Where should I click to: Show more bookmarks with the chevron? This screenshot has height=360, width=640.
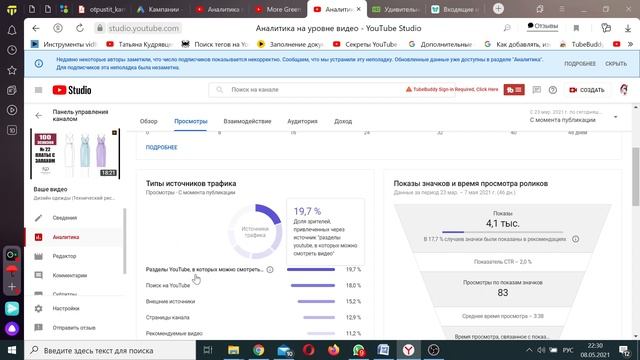pos(631,44)
